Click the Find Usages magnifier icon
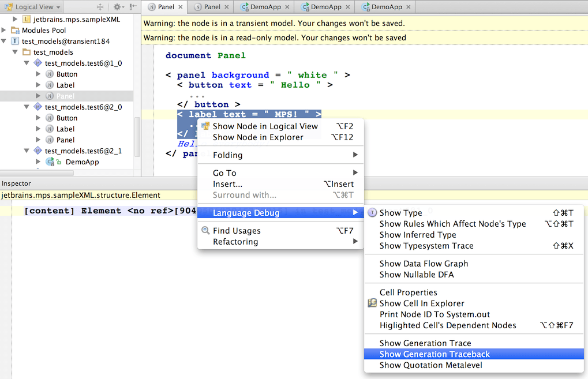588x379 pixels. pos(205,231)
